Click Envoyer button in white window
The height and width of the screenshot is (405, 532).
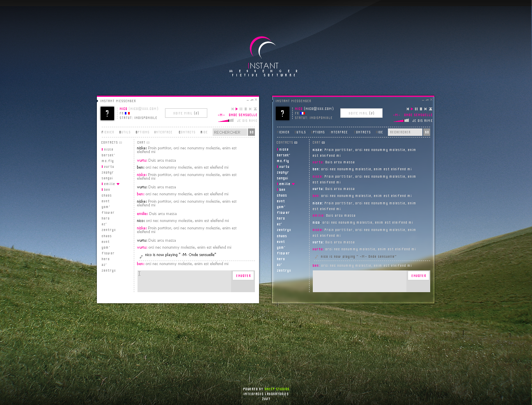coord(243,276)
